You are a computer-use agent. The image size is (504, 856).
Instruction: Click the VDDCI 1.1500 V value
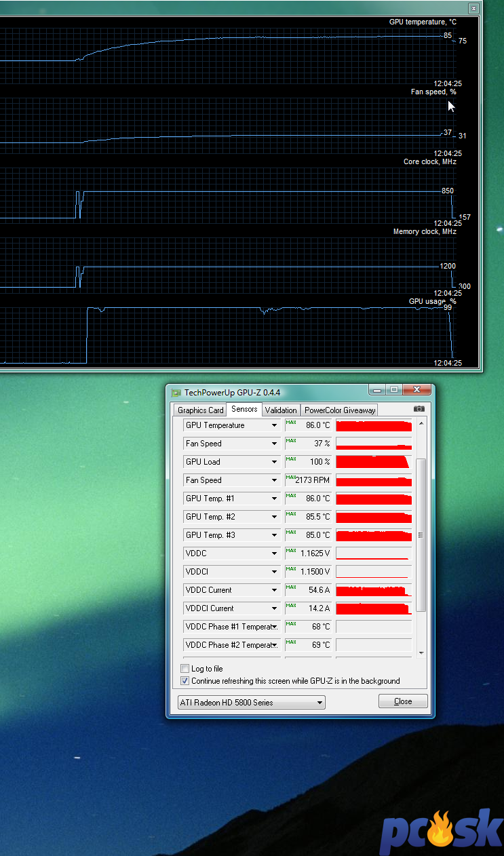click(x=308, y=572)
